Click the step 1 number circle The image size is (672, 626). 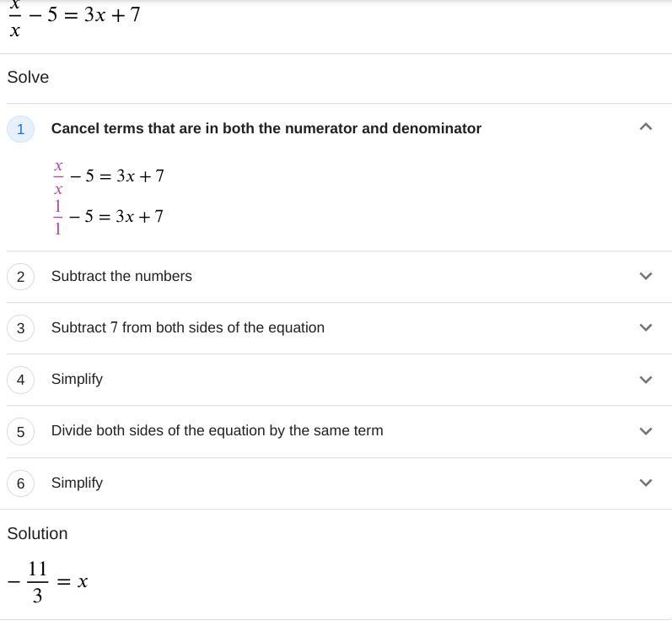20,129
